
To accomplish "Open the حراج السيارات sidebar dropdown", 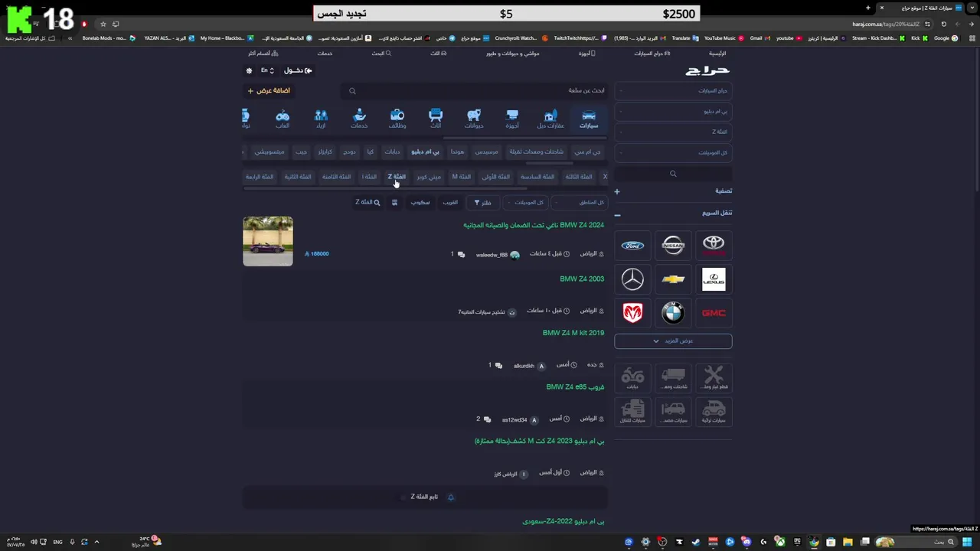I will tap(673, 90).
